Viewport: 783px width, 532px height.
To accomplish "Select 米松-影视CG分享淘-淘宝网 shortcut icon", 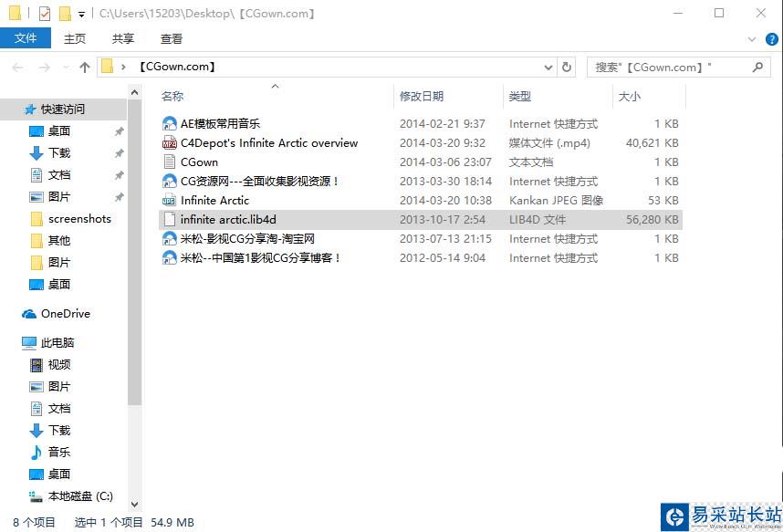I will tap(169, 239).
